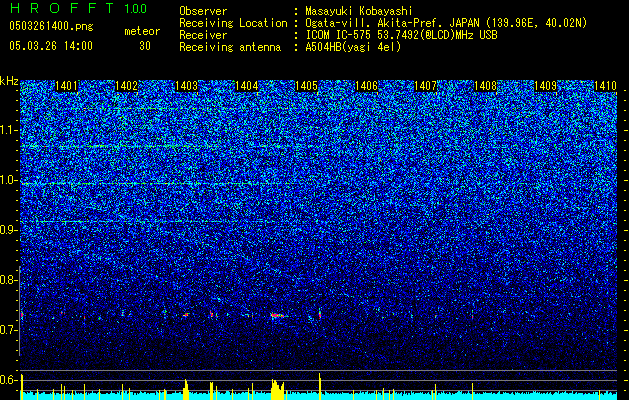Select the file name 0503261400.png

pos(51,27)
